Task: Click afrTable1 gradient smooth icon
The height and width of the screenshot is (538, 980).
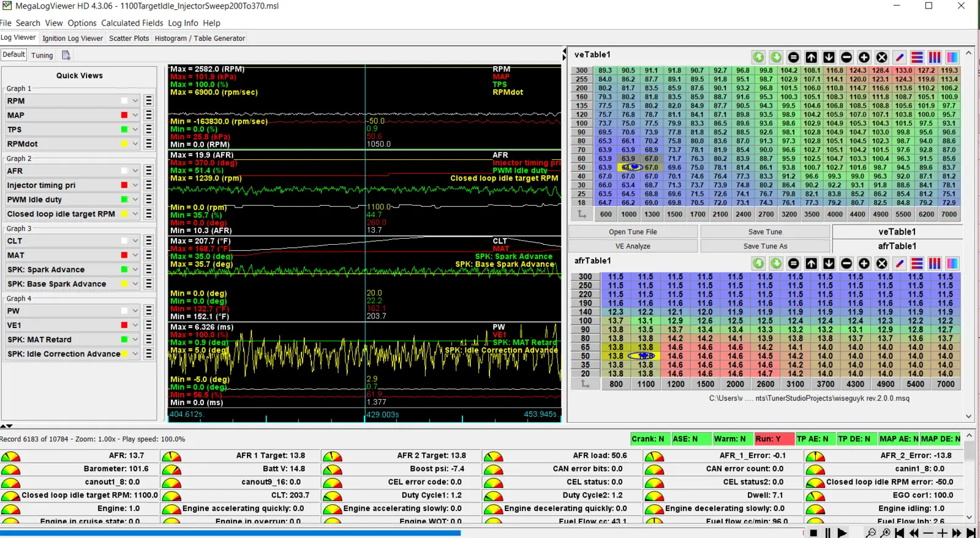Action: tap(952, 263)
